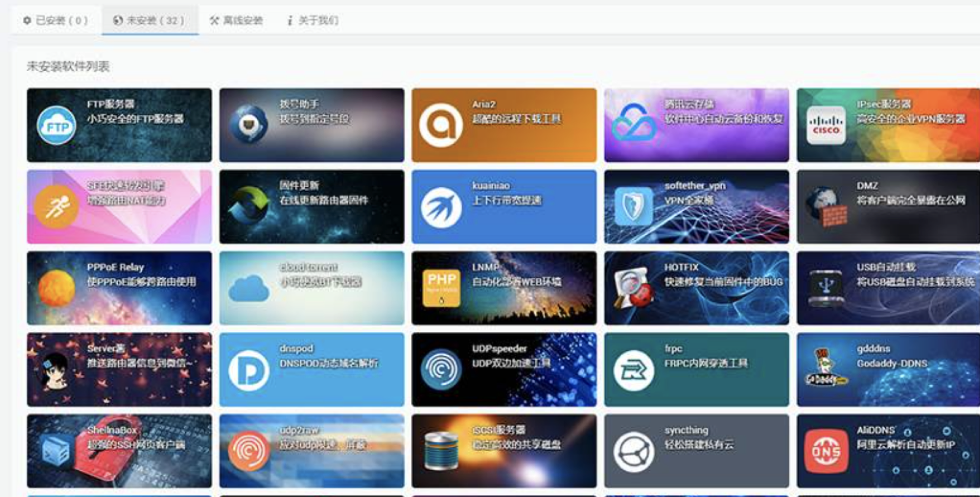The width and height of the screenshot is (980, 497).
Task: Click the PPPoE Relay orange planet icon
Action: [x=56, y=288]
